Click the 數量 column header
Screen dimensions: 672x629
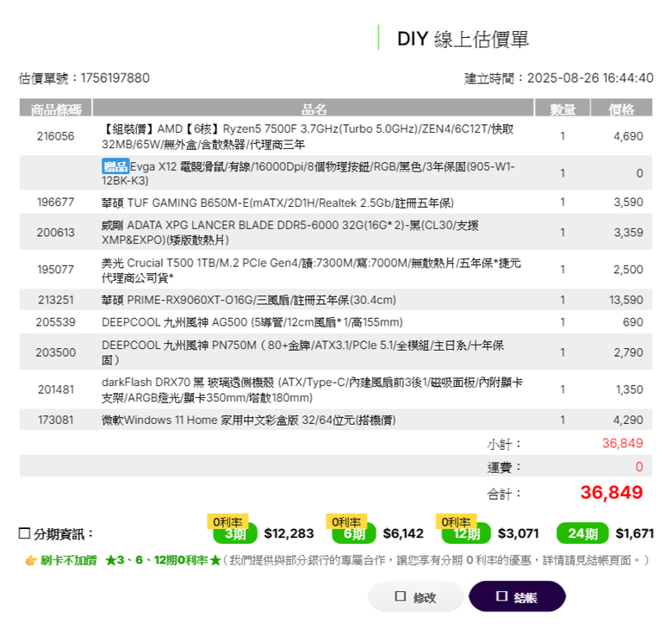(563, 108)
